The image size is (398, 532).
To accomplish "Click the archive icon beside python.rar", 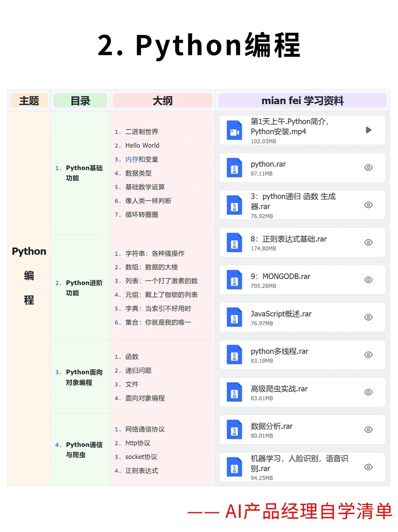I will (234, 168).
